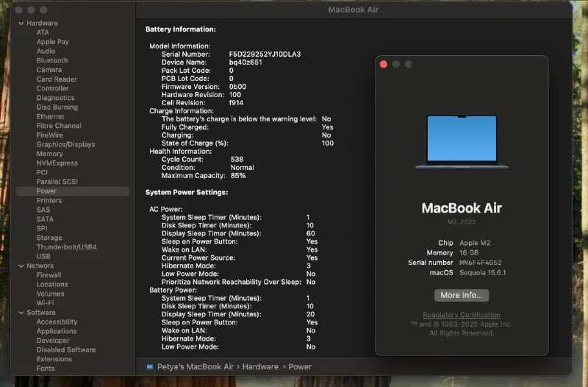Click the Cycle Count value 538
Viewport: 588px width, 387px height.
(x=237, y=159)
